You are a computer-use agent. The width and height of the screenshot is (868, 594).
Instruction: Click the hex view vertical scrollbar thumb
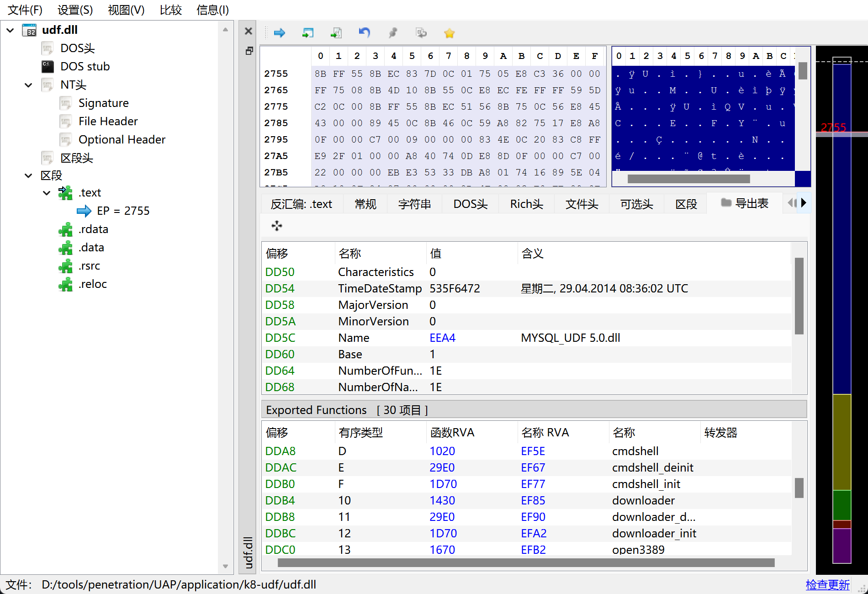(x=803, y=71)
